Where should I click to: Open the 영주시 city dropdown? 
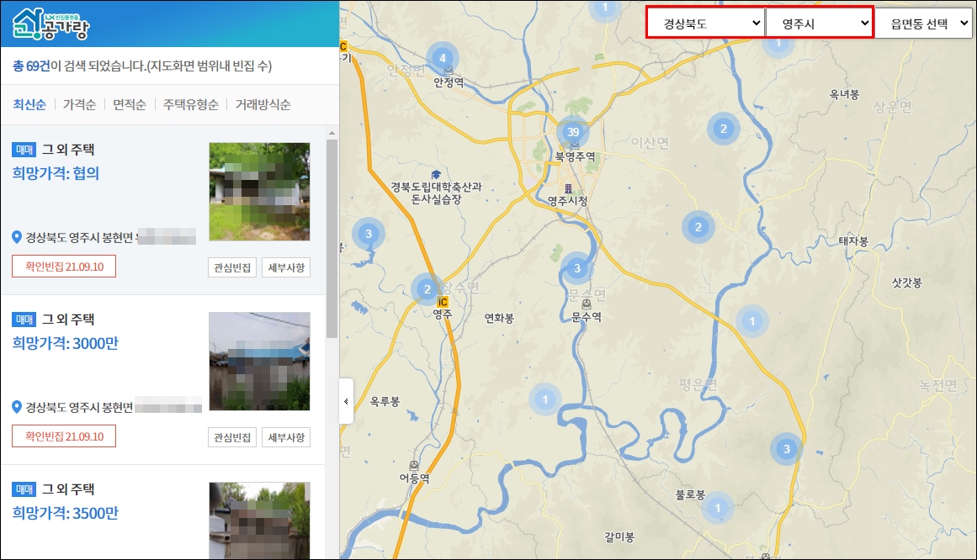(x=819, y=24)
